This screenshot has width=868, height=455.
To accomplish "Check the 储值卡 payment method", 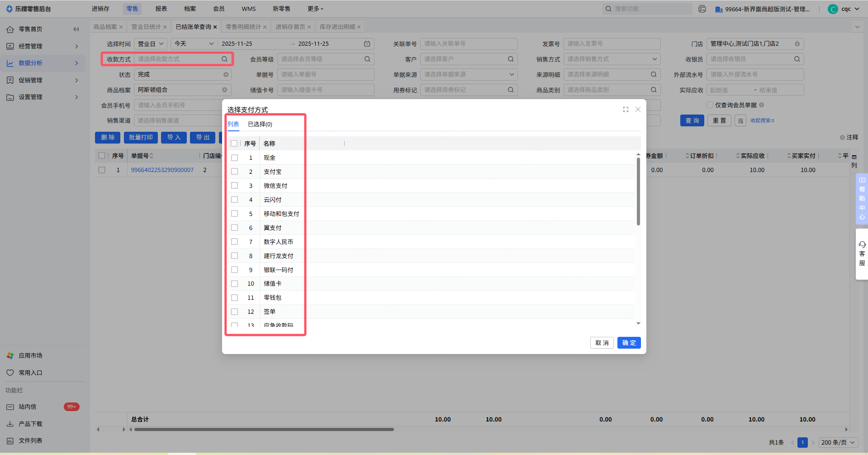I will point(234,284).
